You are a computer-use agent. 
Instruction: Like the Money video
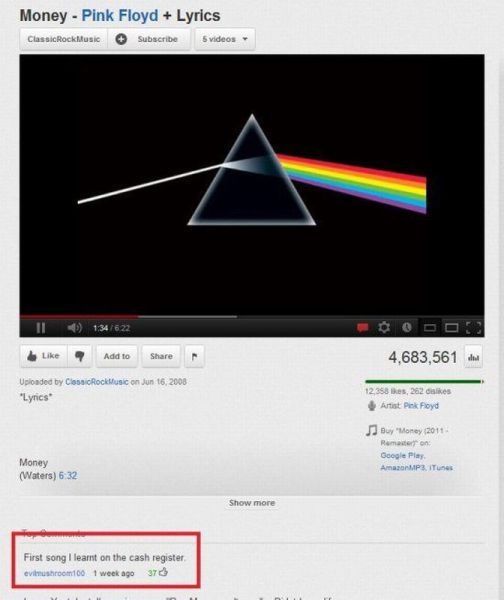pos(43,356)
